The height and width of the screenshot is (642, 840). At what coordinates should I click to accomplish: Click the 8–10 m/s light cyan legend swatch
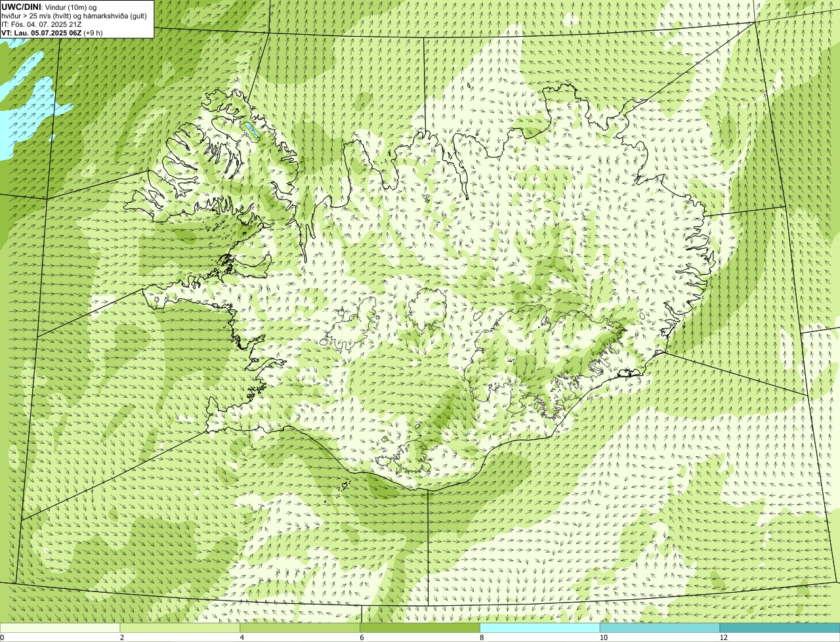point(541,628)
